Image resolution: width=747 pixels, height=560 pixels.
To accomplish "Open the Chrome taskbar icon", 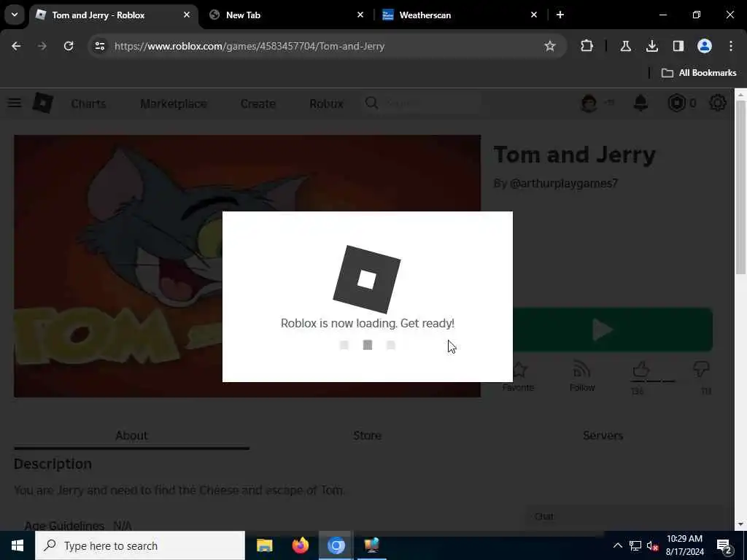I will click(x=336, y=545).
